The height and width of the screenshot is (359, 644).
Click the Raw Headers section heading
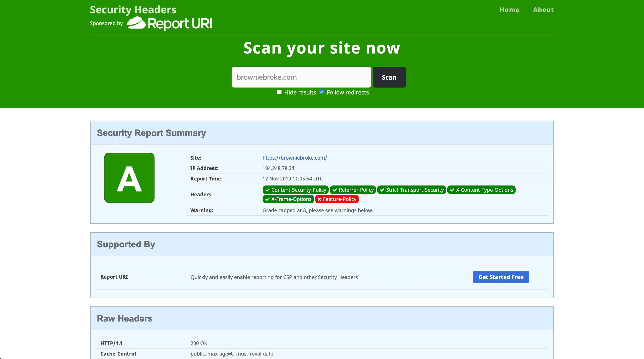tap(125, 318)
